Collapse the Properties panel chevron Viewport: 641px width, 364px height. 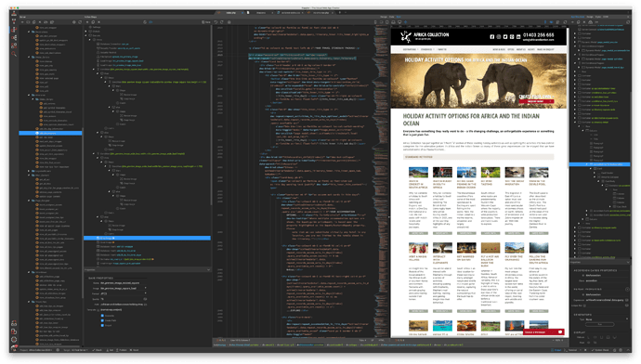pos(208,270)
